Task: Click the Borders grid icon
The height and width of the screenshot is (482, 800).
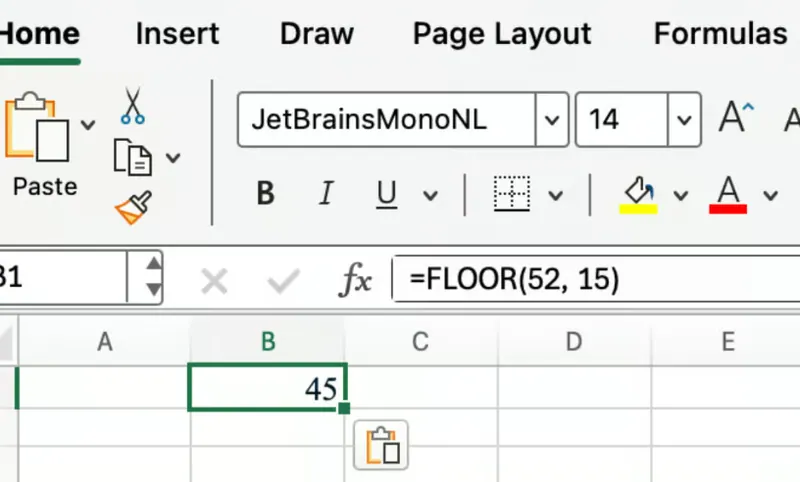Action: [x=511, y=194]
